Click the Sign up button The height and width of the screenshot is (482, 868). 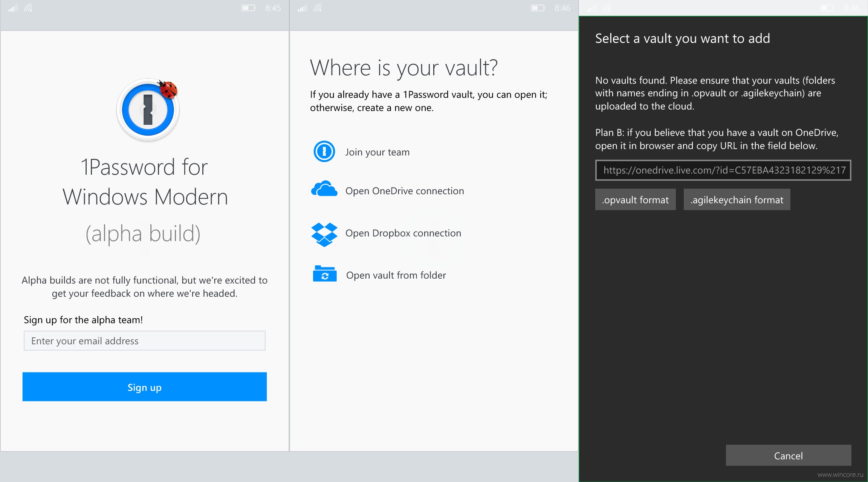click(x=145, y=387)
